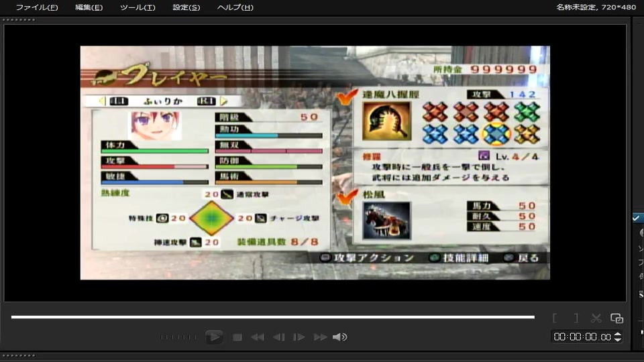Click the 名称未設定, 720*480 project title
Screen dimensions: 644x362
(596, 7)
